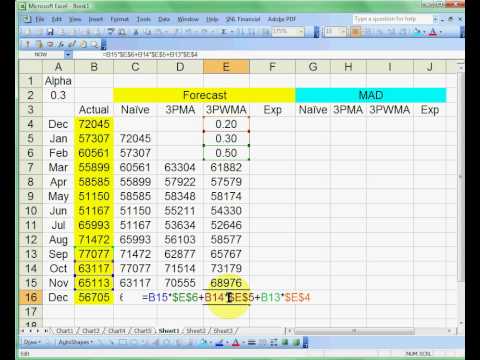Screen dimensions: 480x360
Task: Open the Tools menu
Action: [144, 19]
